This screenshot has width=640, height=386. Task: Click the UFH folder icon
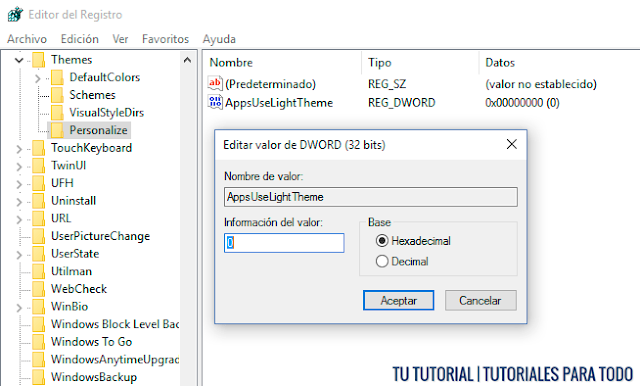pos(39,183)
